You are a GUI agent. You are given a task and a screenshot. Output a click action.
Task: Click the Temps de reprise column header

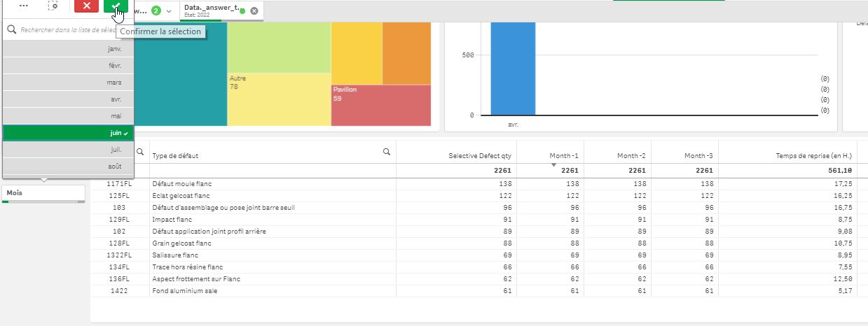coord(813,155)
